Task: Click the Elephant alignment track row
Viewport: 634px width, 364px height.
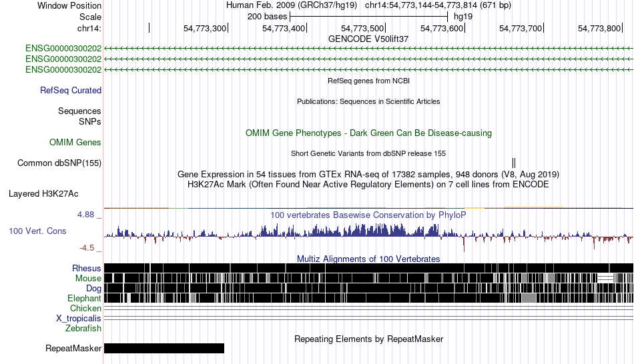Action: pyautogui.click(x=369, y=298)
